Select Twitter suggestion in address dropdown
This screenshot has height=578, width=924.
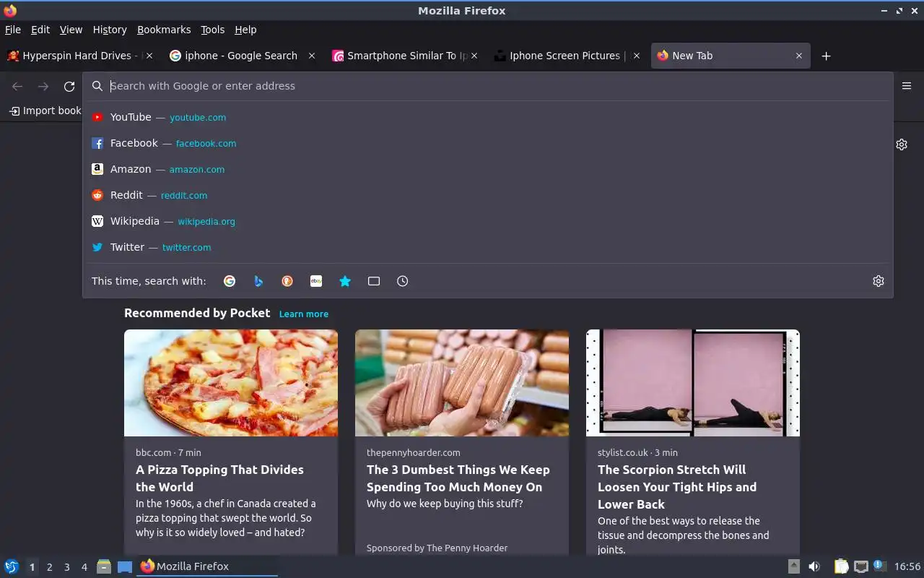tap(488, 247)
